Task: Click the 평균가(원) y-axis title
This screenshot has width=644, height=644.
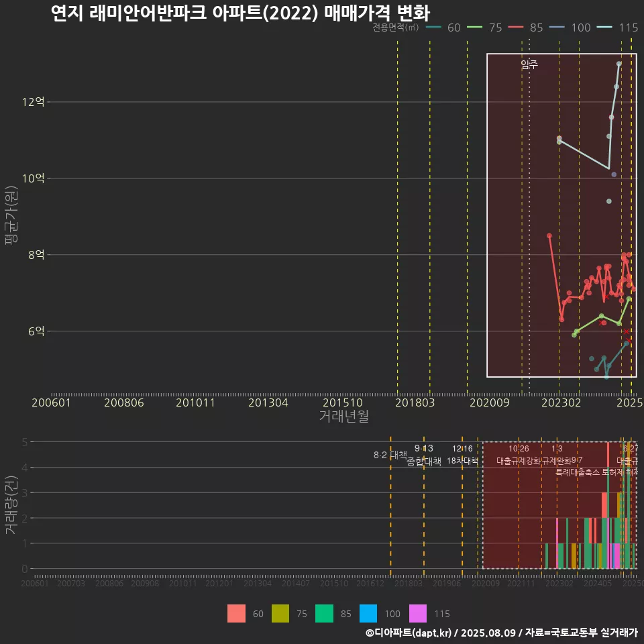Action: pyautogui.click(x=11, y=215)
